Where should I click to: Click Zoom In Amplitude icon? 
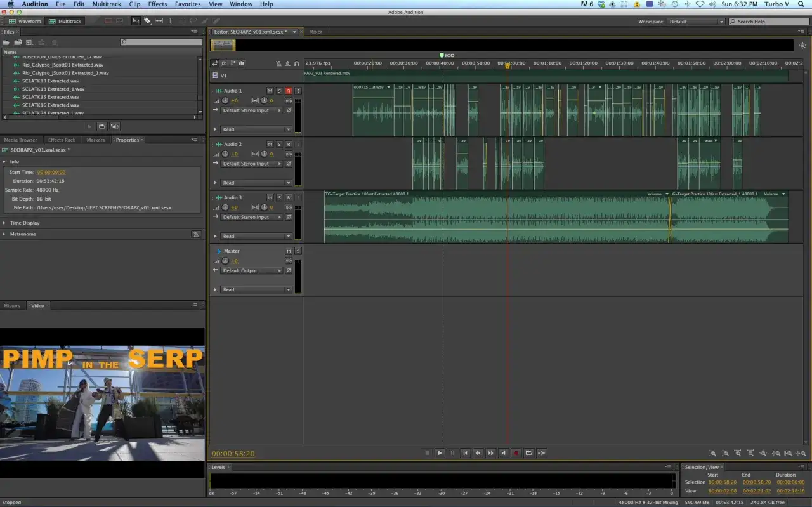pos(713,453)
